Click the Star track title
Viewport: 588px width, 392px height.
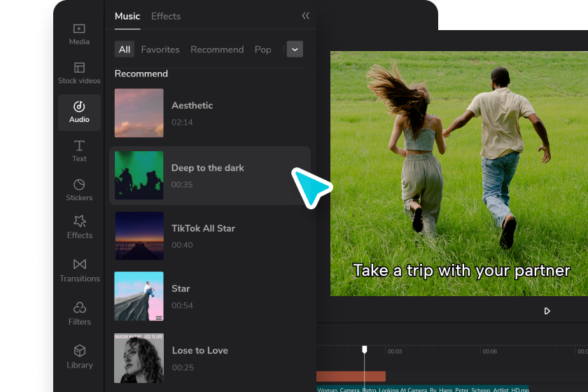pos(181,288)
